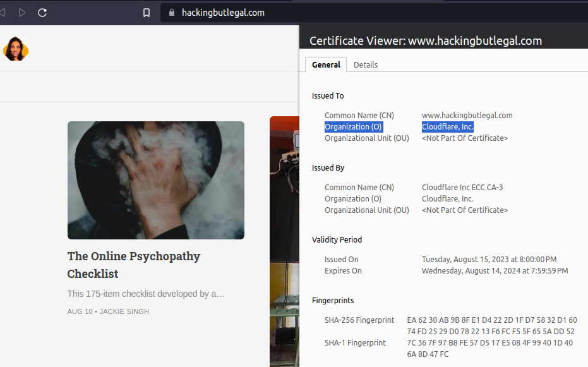Click the 'Issued By' section heading
The width and height of the screenshot is (588, 367).
(328, 168)
